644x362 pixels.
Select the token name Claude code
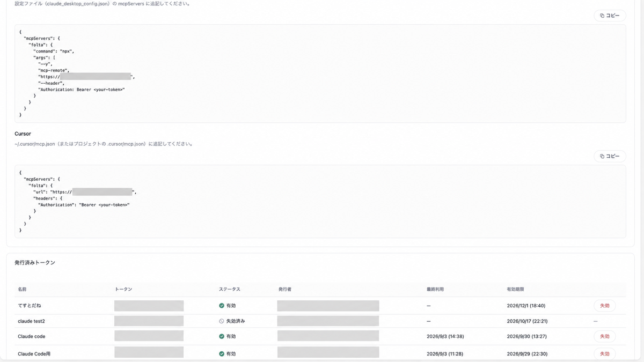click(x=32, y=336)
